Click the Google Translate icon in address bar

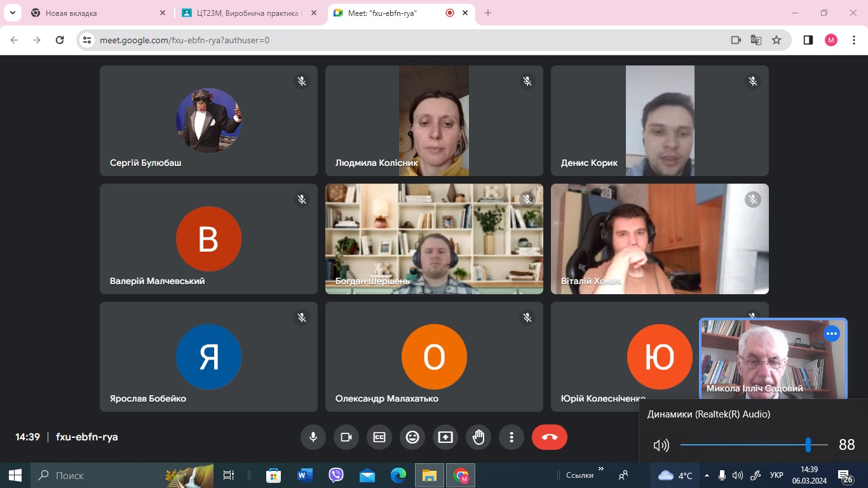(x=756, y=40)
